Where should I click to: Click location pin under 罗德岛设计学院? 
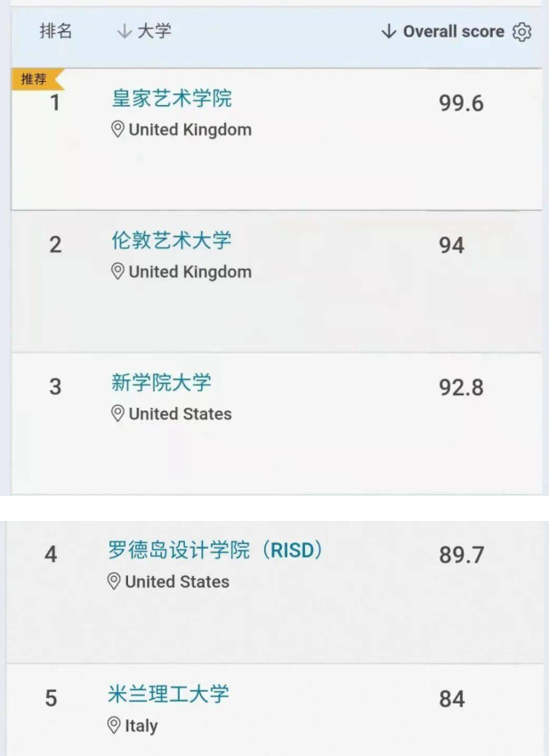click(114, 581)
